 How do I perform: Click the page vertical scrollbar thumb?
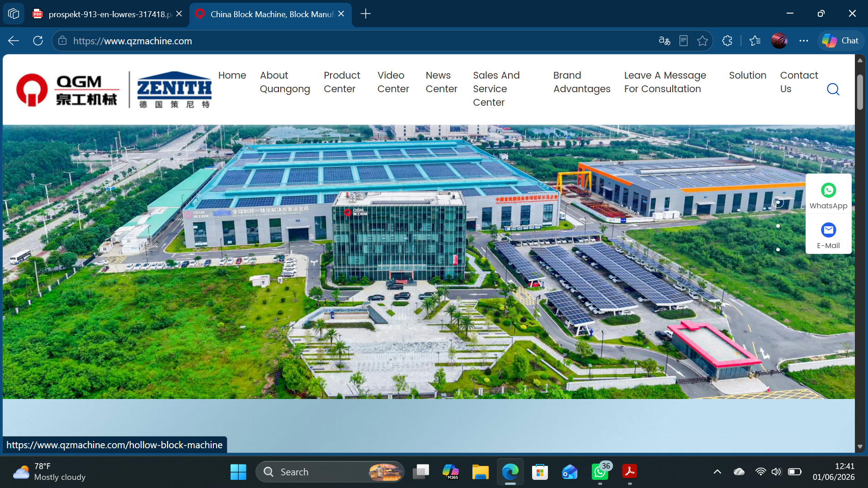(x=860, y=92)
